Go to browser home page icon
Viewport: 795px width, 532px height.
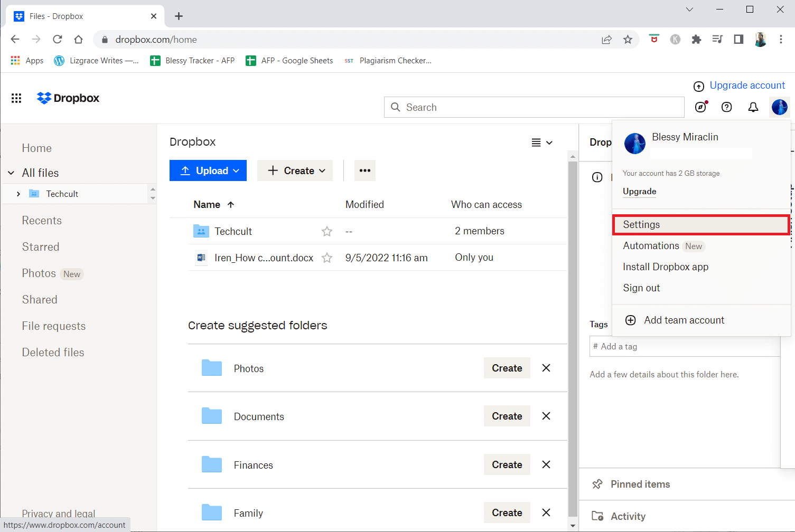click(x=78, y=40)
